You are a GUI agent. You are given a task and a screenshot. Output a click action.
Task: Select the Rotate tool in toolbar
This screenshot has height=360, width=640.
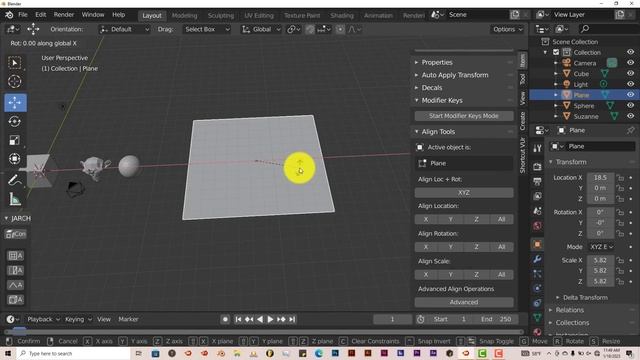point(15,121)
